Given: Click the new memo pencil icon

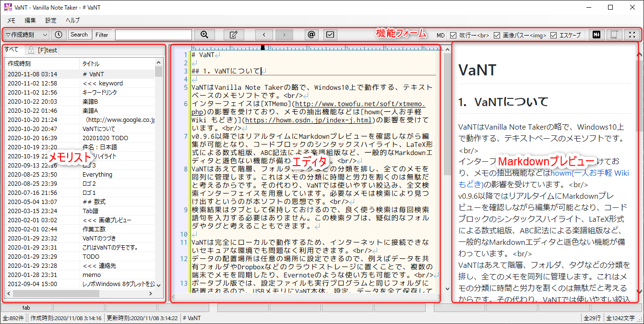Looking at the screenshot, I should [234, 35].
